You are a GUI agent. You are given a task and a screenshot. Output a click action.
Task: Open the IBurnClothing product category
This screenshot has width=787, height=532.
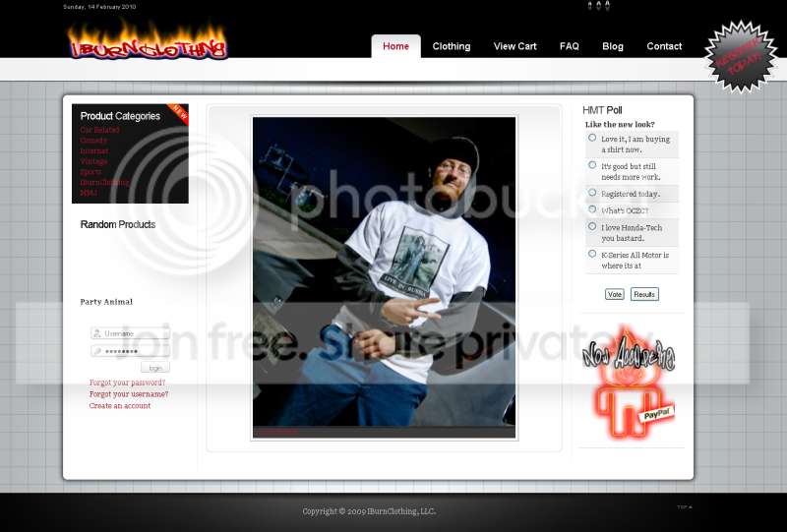point(104,182)
